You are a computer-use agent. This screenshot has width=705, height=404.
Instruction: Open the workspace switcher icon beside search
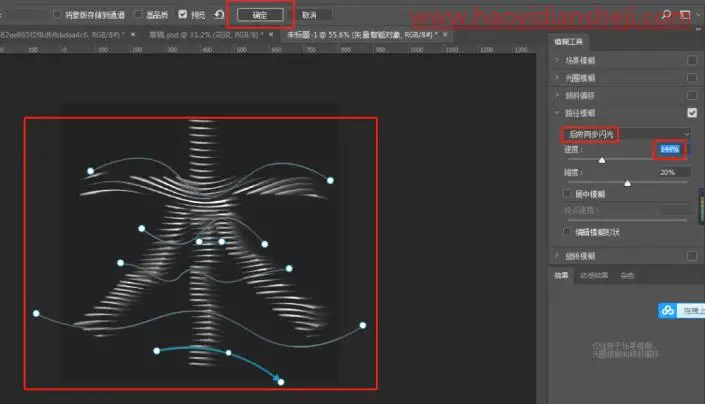(x=685, y=15)
